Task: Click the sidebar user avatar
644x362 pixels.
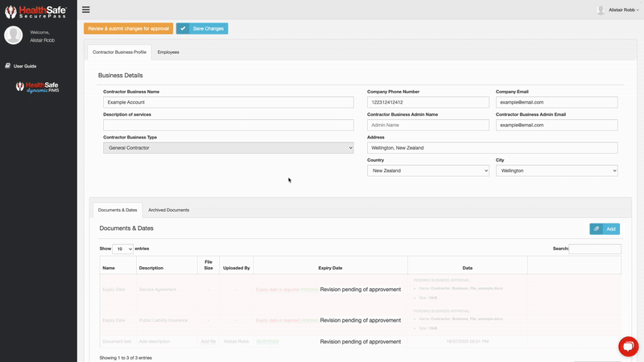Action: click(x=14, y=35)
